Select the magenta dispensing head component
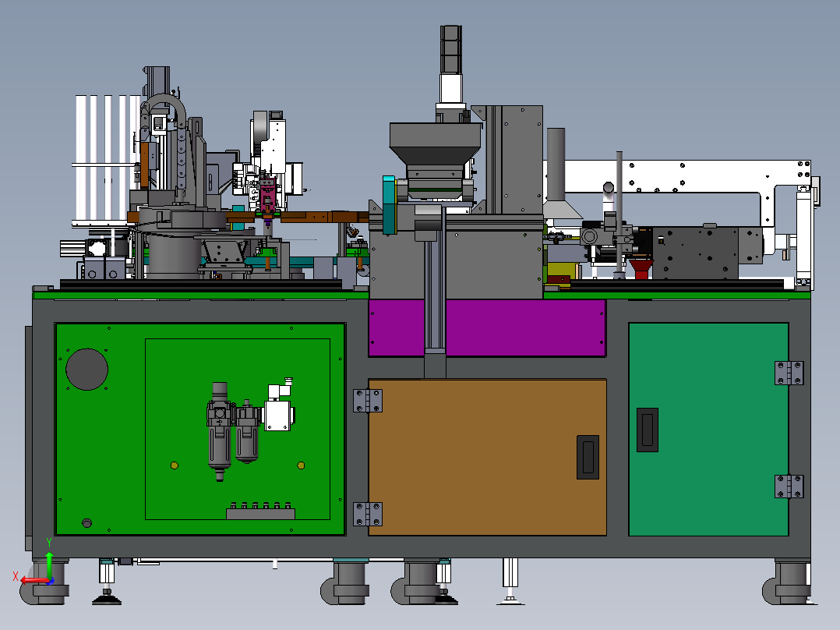Screen dimensions: 840x630 tap(268, 196)
